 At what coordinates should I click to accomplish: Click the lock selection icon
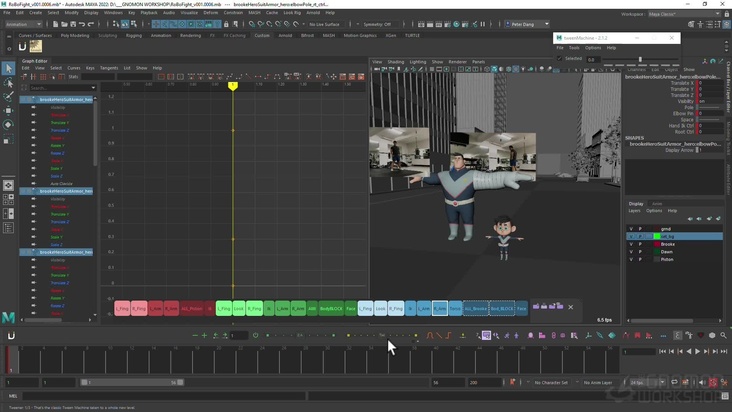coord(226,24)
